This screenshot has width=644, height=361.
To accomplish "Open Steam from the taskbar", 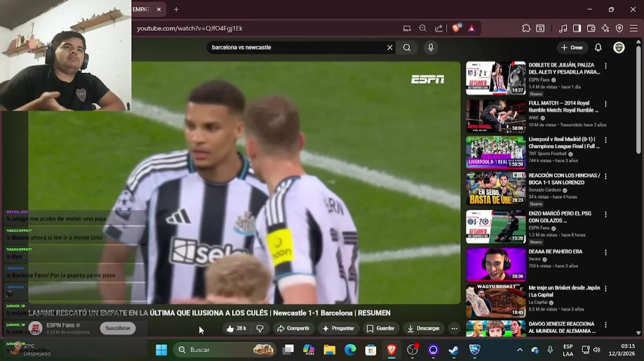I will (453, 349).
